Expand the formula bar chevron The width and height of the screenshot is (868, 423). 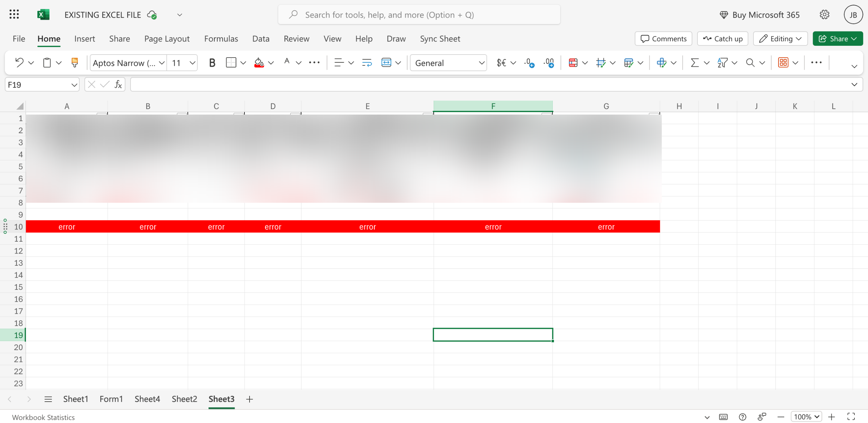pyautogui.click(x=854, y=84)
